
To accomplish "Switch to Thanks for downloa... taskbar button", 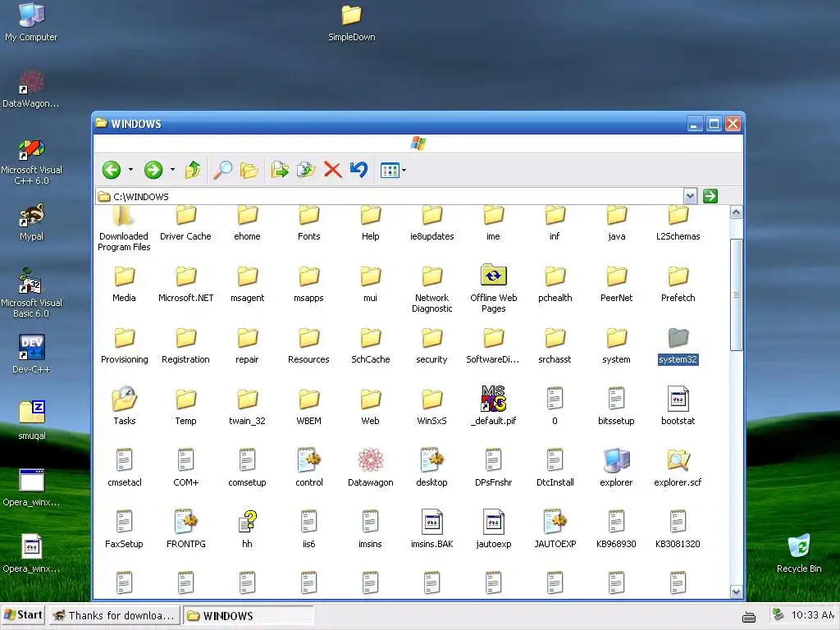I will pyautogui.click(x=115, y=615).
